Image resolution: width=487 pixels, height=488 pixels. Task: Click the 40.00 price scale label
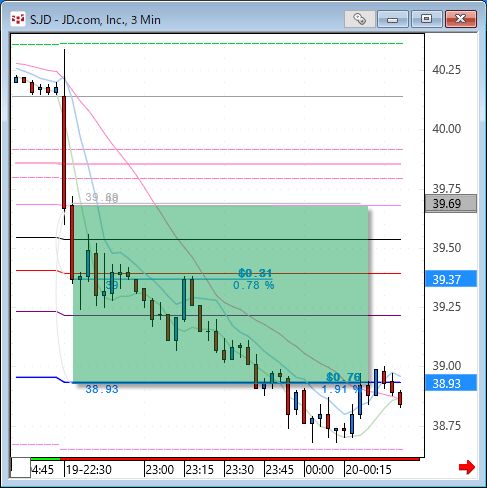click(x=446, y=129)
